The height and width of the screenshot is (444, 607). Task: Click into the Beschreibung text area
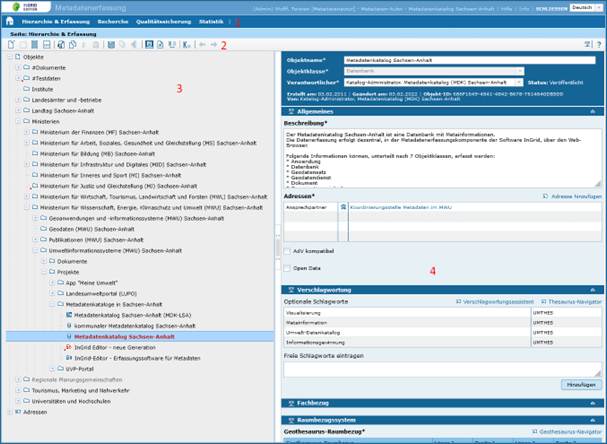442,159
